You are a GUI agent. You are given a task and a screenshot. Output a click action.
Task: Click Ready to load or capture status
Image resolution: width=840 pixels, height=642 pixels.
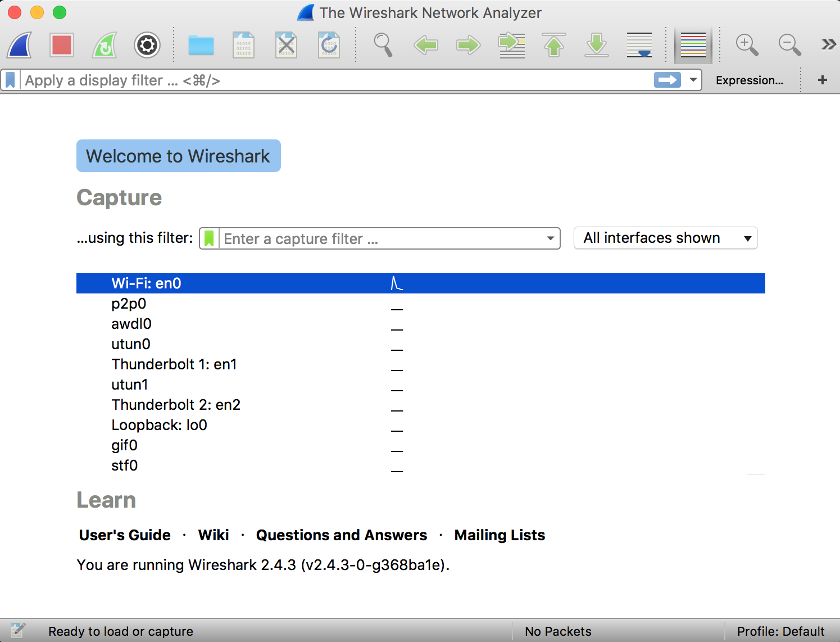point(121,631)
